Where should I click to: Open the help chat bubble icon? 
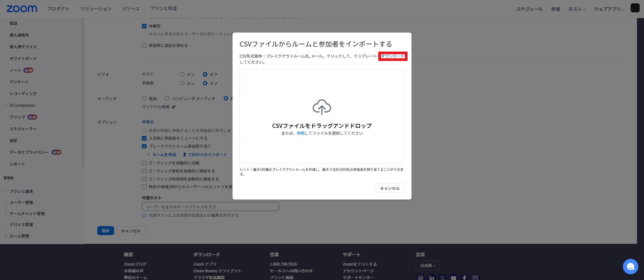[x=630, y=267]
